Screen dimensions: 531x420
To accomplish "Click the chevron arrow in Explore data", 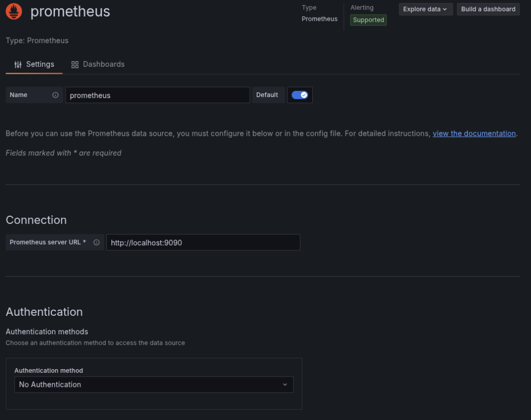I will click(445, 9).
